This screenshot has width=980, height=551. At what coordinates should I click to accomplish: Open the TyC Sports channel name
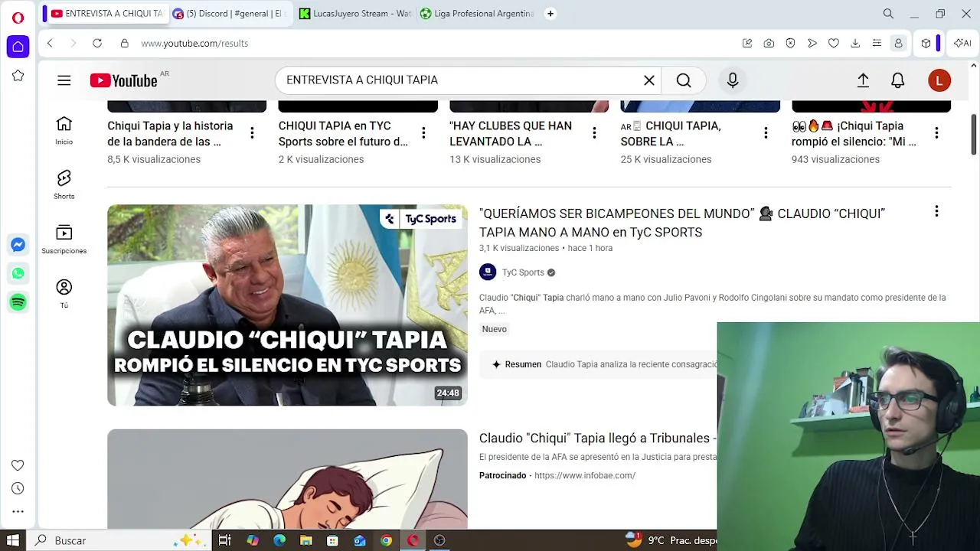523,272
